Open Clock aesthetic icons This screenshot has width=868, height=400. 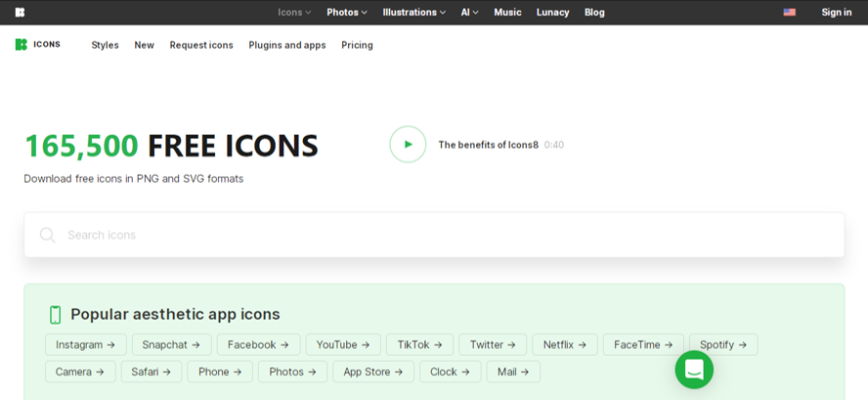click(x=450, y=372)
